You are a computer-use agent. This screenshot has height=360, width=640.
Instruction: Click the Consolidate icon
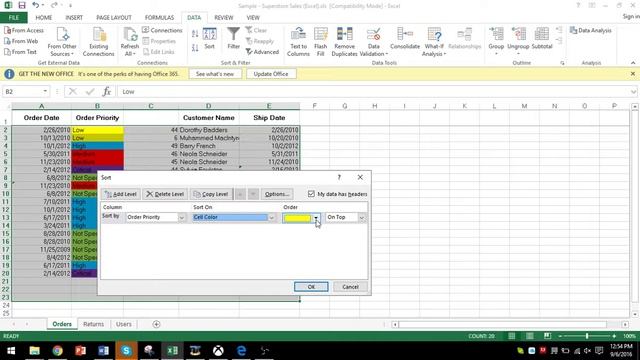tap(404, 34)
